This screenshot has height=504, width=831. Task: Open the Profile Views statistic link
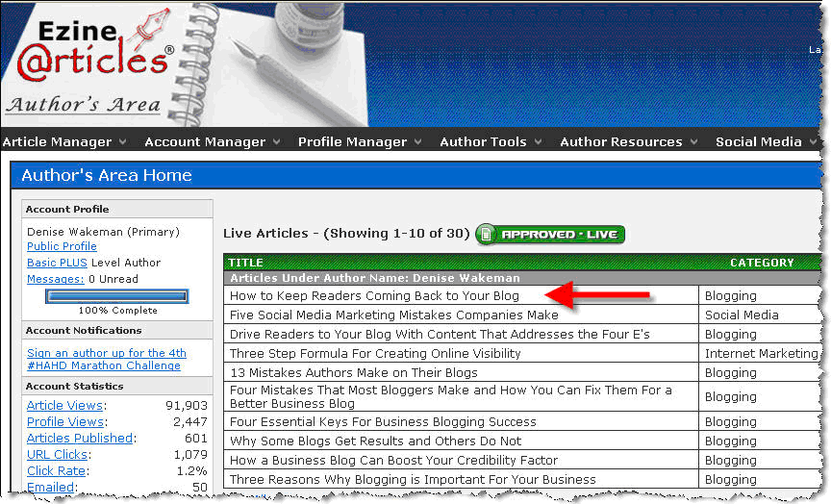tap(65, 422)
